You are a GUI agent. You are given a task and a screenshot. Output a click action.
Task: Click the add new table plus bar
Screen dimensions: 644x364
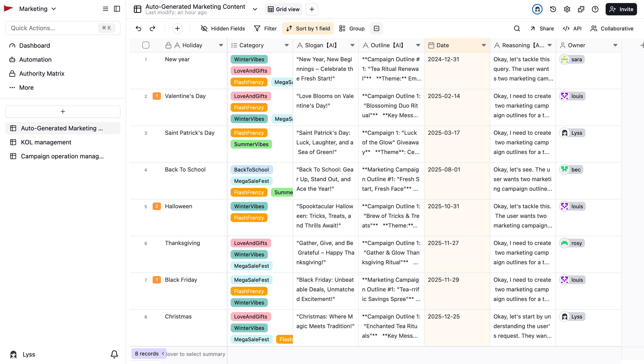coord(63,112)
